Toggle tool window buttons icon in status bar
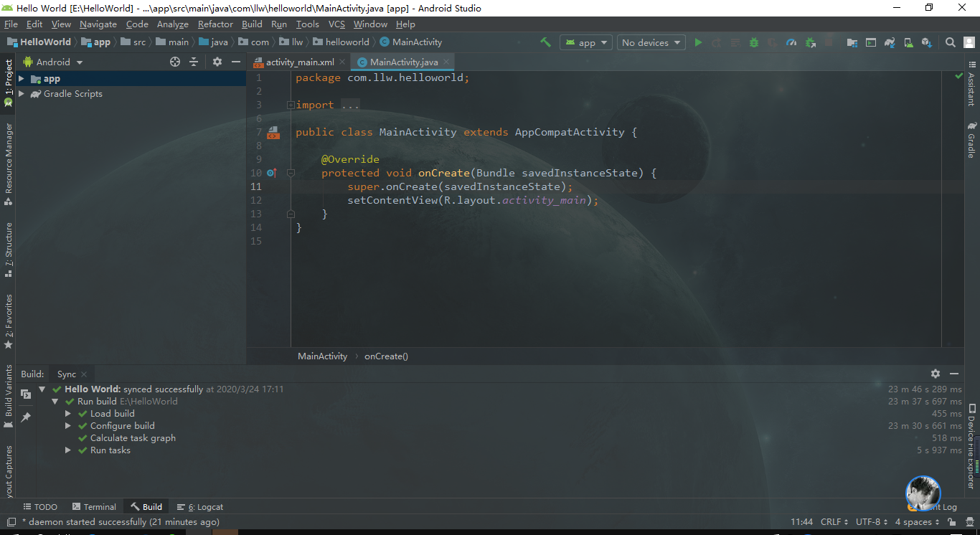The image size is (980, 535). [x=11, y=522]
